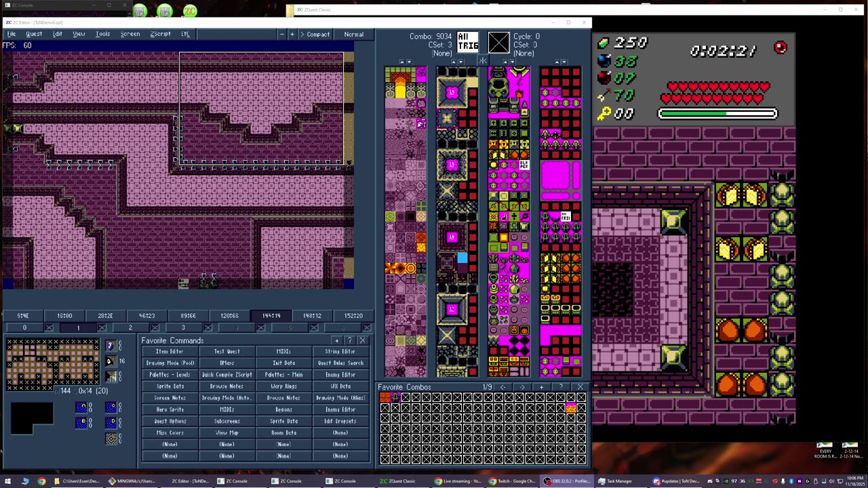Screen dimensions: 868x488
Task: Click the stairs warp-return icon
Action: pyautogui.click(x=111, y=376)
